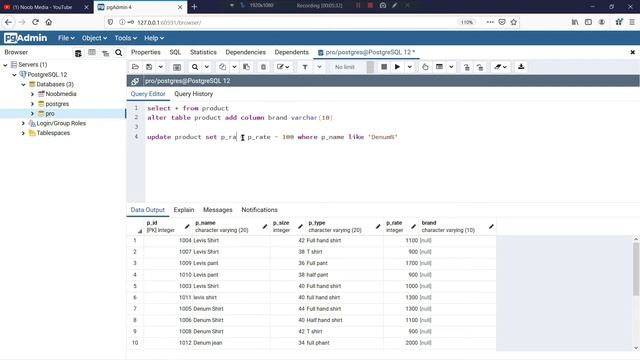Switch to the Dependencies tab

(246, 52)
